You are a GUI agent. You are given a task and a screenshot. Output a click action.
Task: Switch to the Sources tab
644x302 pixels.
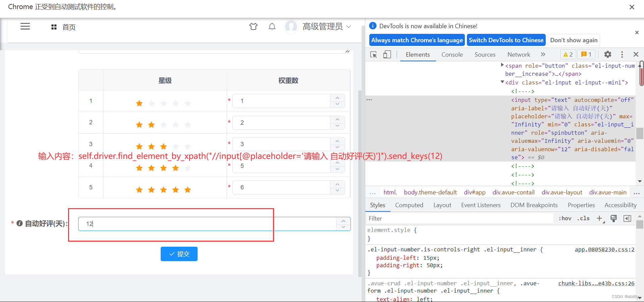[485, 54]
